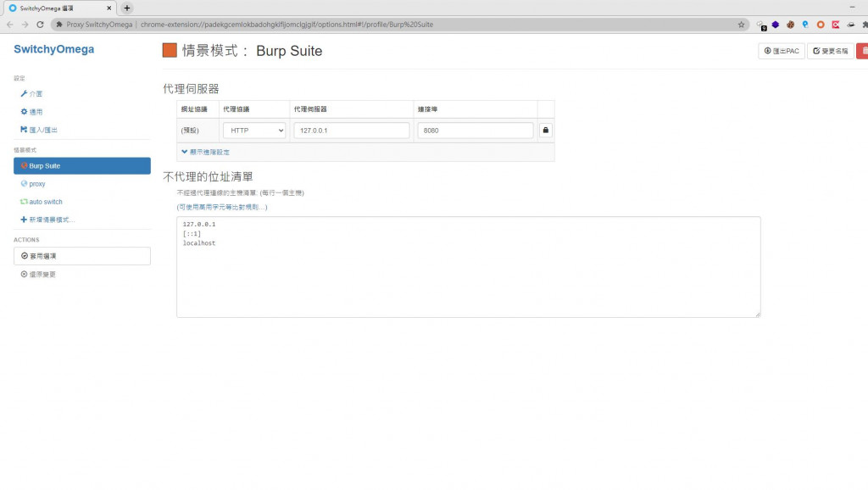
Task: Reload the page with refresh icon
Action: click(x=40, y=25)
